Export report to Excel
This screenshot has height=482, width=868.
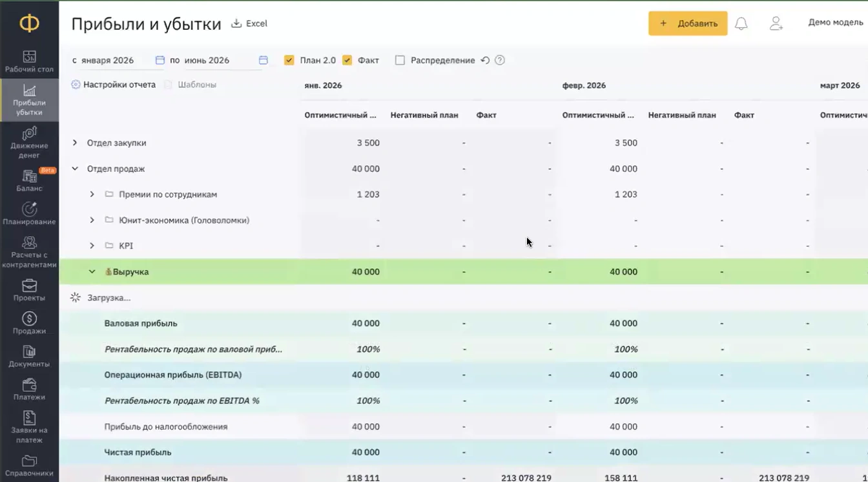tap(249, 24)
